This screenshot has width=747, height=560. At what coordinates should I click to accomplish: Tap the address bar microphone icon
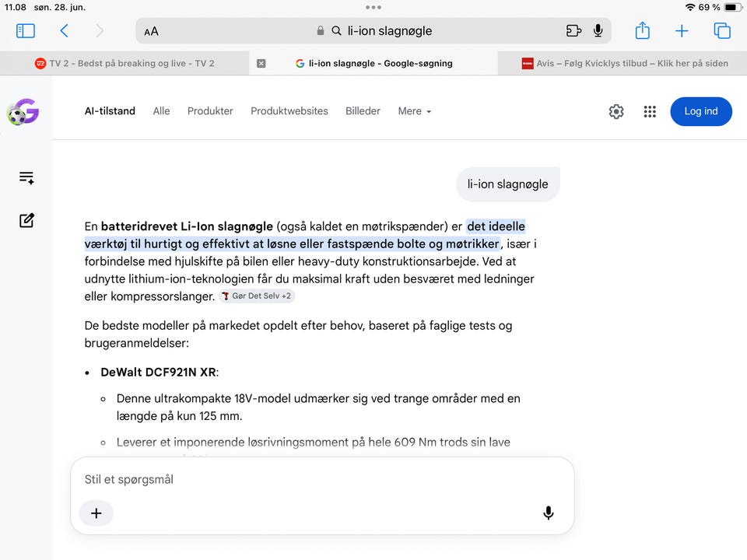598,31
